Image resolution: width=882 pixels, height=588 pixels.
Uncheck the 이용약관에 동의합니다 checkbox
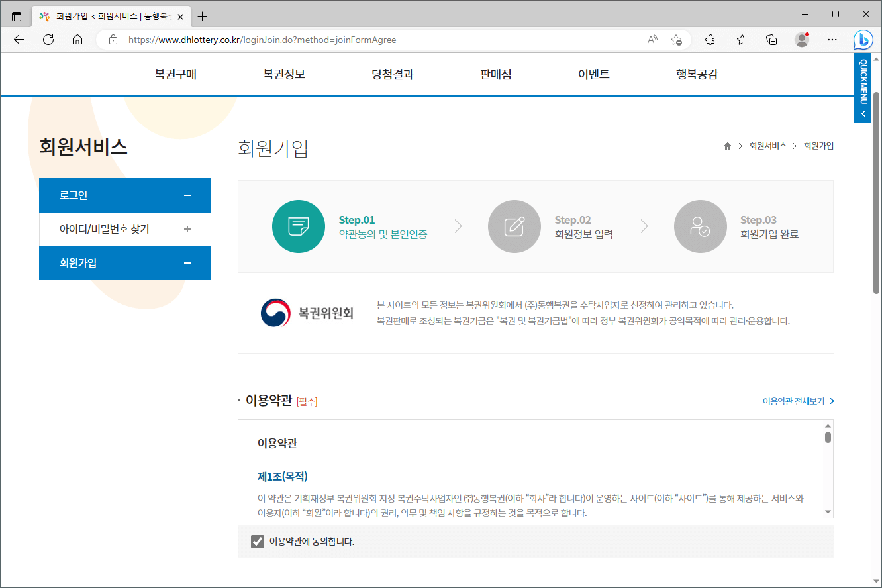[257, 542]
